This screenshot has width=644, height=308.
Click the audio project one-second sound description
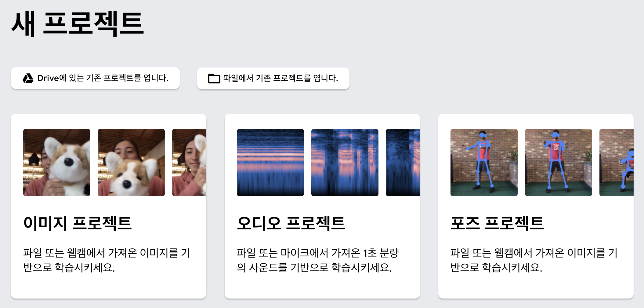point(318,260)
